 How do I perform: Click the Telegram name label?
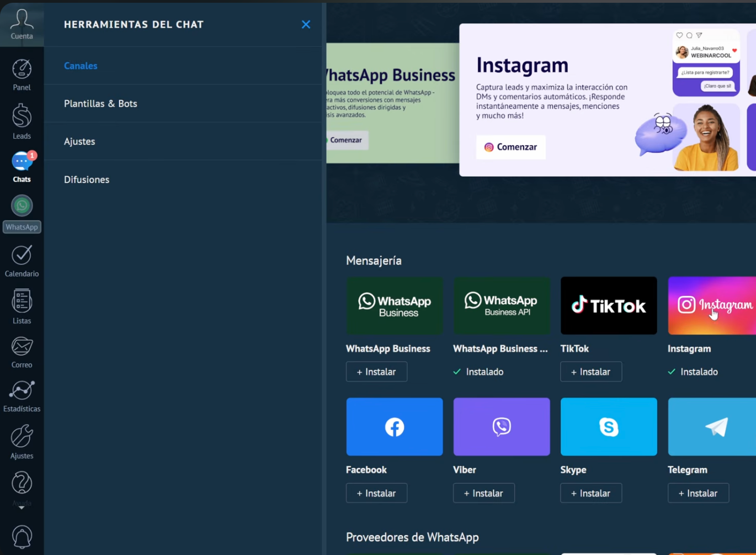click(x=688, y=470)
